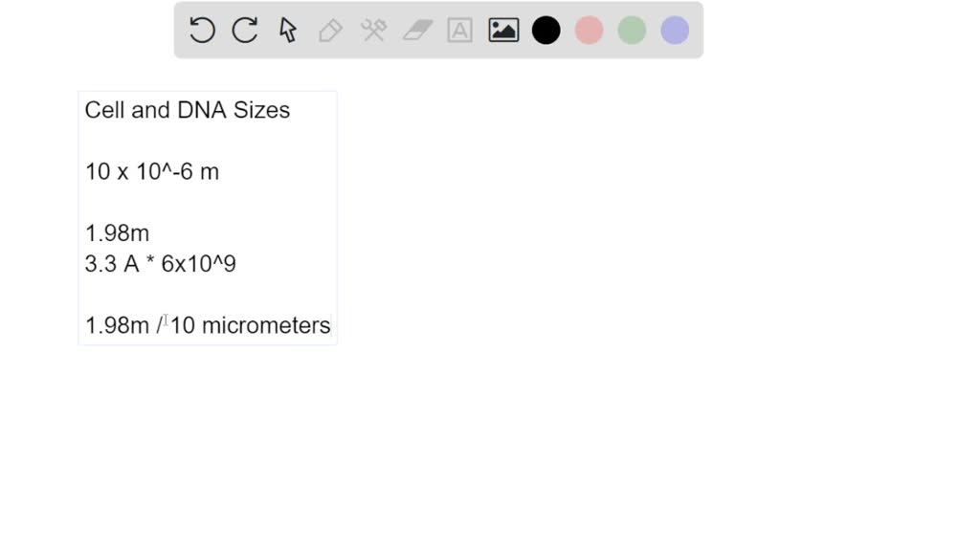Select the Text box tool
Screen dimensions: 980x551
click(x=460, y=31)
